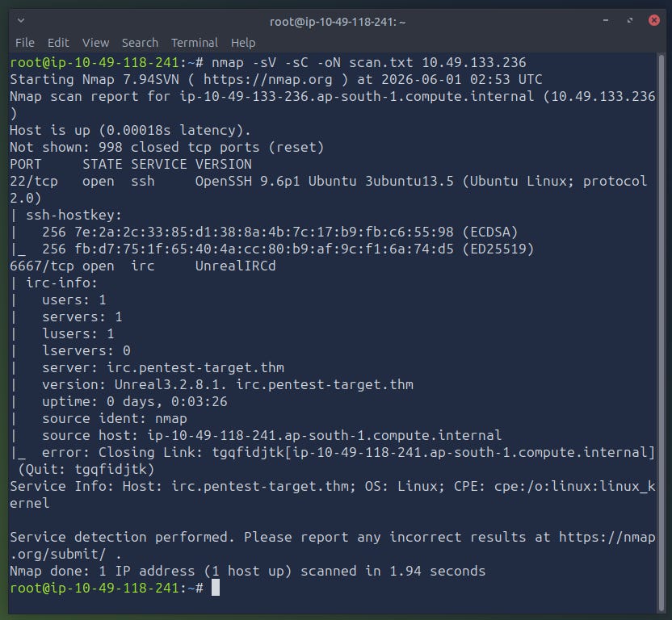Click the https://nmap.org link in output
The height and width of the screenshot is (620, 672).
point(268,80)
